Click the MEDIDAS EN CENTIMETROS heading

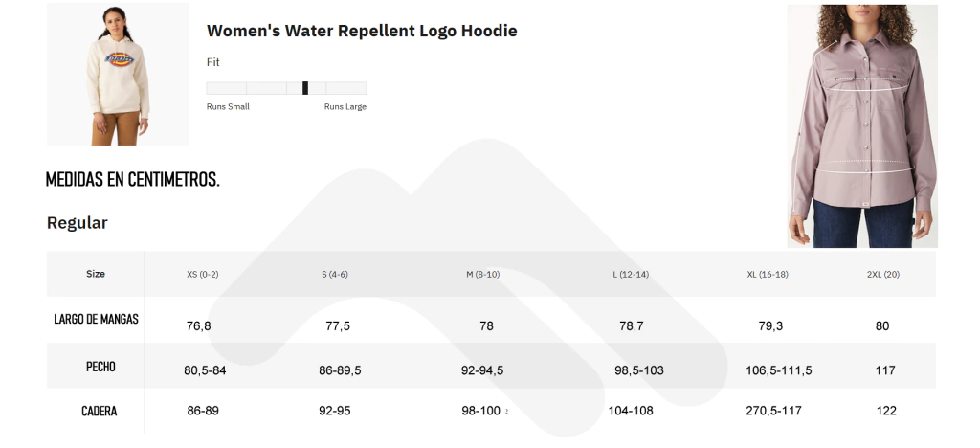coord(132,179)
